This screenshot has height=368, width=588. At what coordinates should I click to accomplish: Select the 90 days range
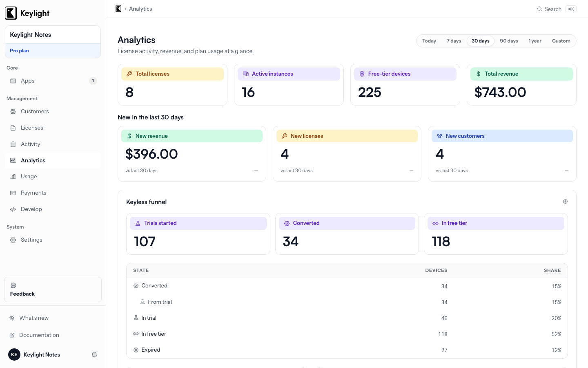509,41
